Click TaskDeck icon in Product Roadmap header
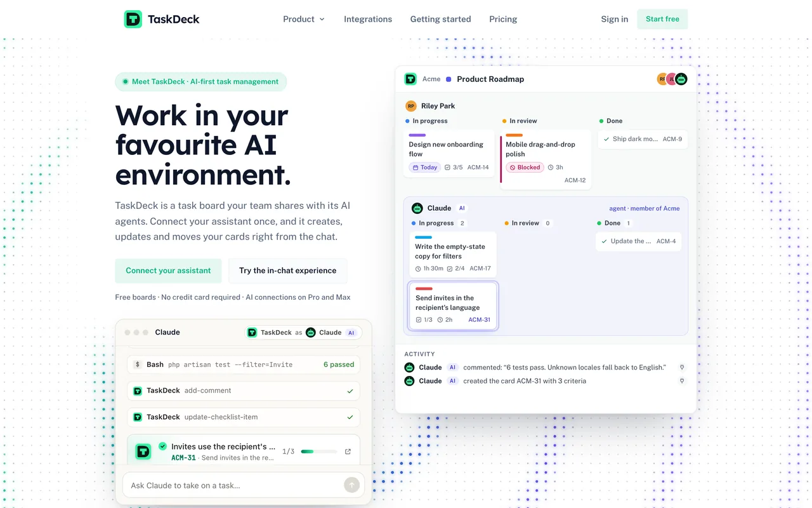812x508 pixels. [410, 79]
